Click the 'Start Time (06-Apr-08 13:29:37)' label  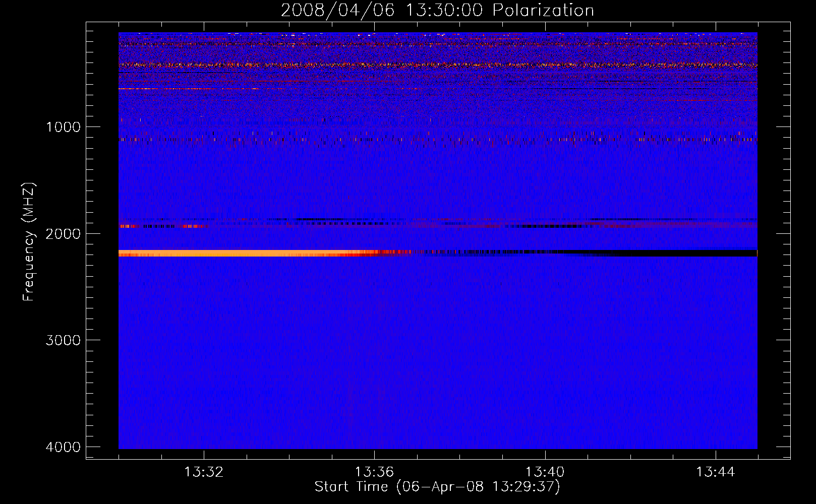(x=437, y=487)
